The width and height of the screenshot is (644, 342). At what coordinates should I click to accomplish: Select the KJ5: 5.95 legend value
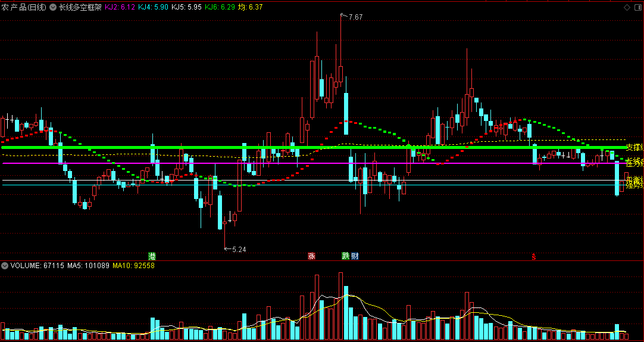[186, 7]
